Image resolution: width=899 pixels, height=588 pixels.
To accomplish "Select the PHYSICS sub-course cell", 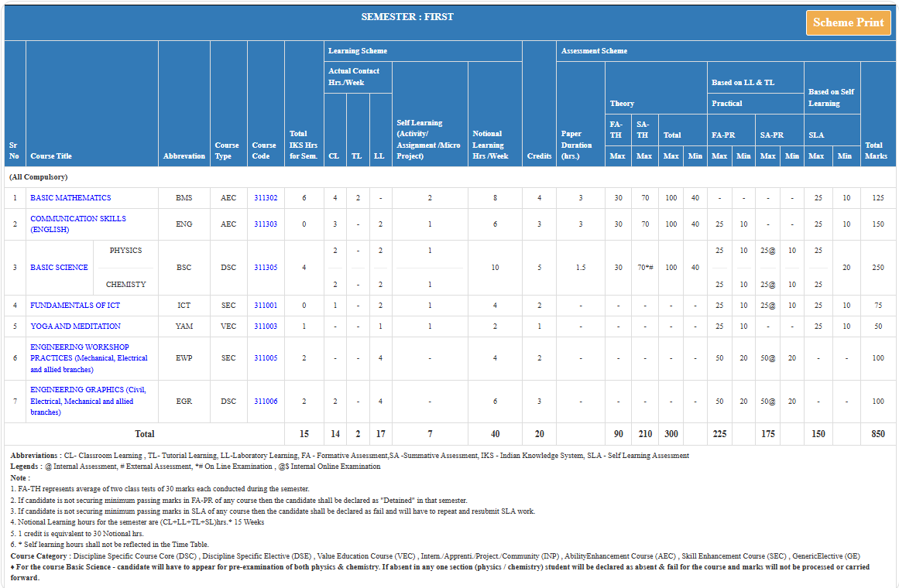I will 125,251.
